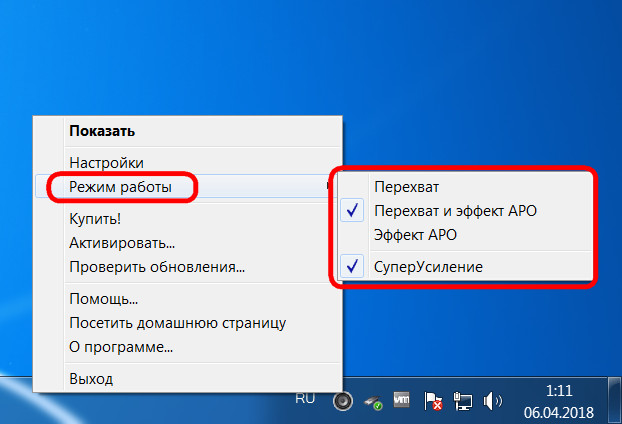Click the Показать menu entry
Image resolution: width=622 pixels, height=424 pixels.
tap(102, 130)
